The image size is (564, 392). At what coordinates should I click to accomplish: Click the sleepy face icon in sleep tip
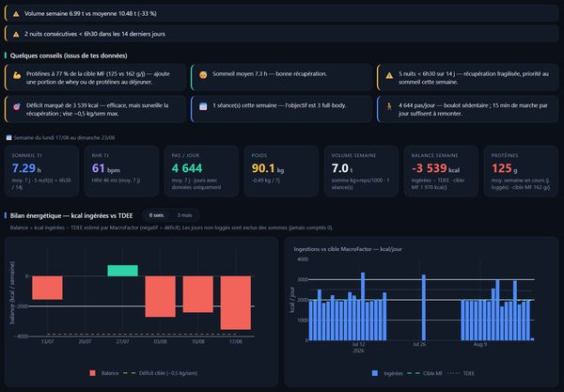[203, 75]
